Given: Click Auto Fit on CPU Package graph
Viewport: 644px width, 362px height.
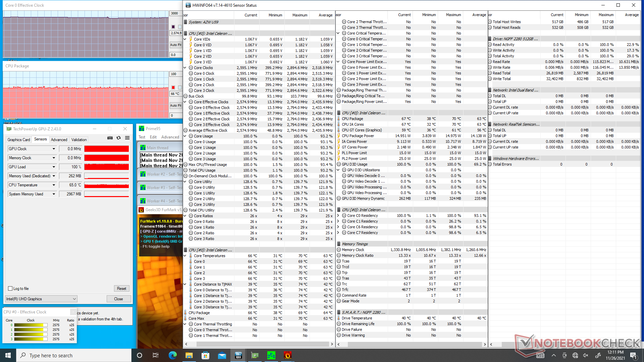Looking at the screenshot, I should tap(175, 106).
